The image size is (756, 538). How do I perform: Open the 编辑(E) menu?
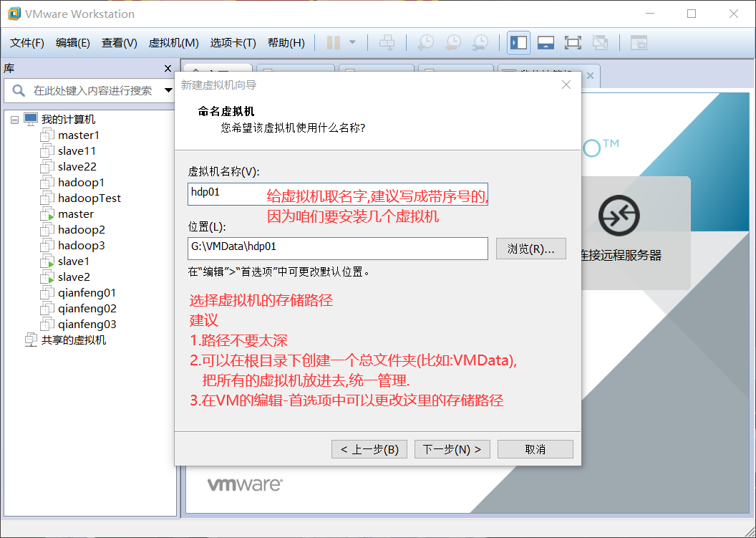pos(73,43)
